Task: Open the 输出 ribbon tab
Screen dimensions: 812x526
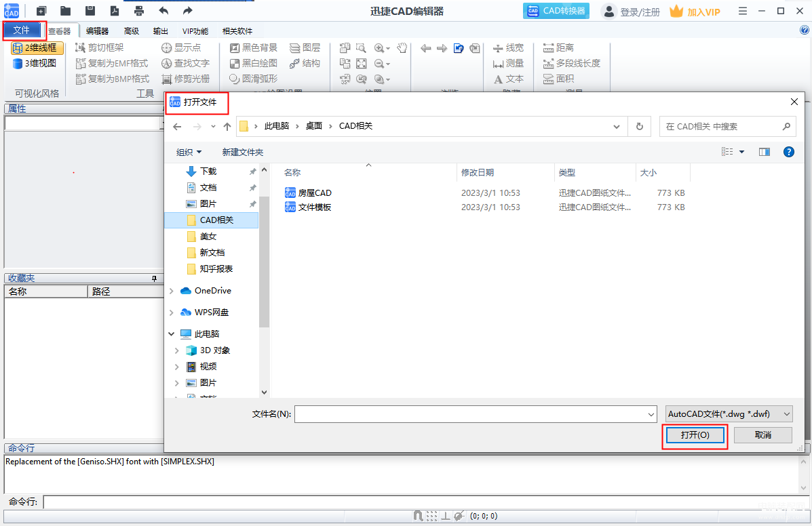Action: pos(161,31)
